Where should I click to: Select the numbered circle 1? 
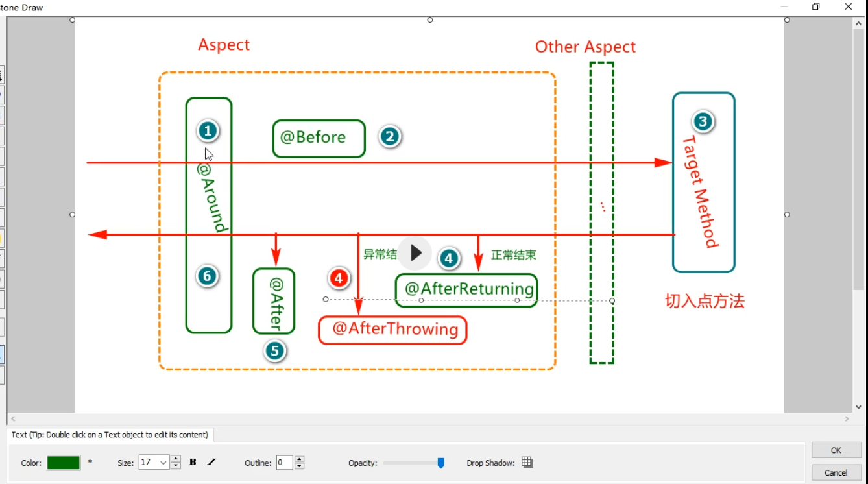208,131
